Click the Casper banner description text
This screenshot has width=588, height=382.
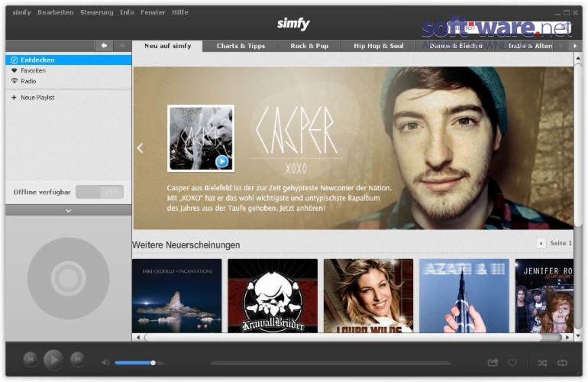[x=279, y=198]
